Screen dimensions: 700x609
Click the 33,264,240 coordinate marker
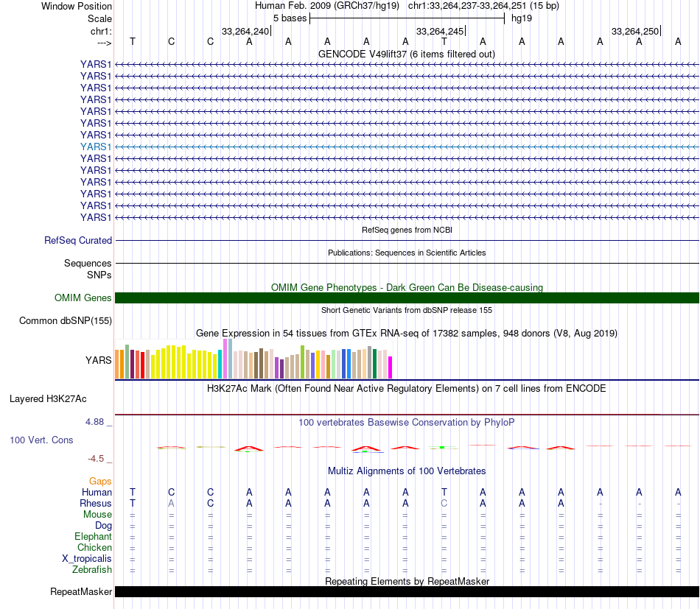[x=245, y=31]
